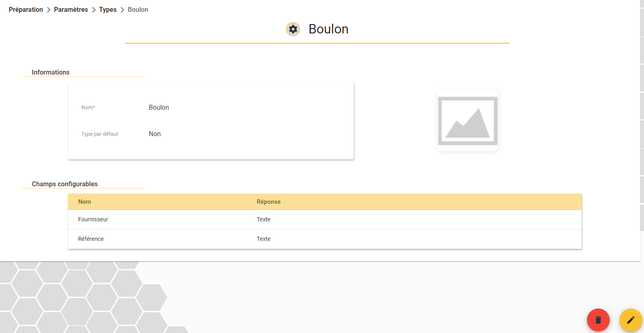Screen dimensions: 644x333
Task: Navigate to Types breadcrumb
Action: pos(108,9)
